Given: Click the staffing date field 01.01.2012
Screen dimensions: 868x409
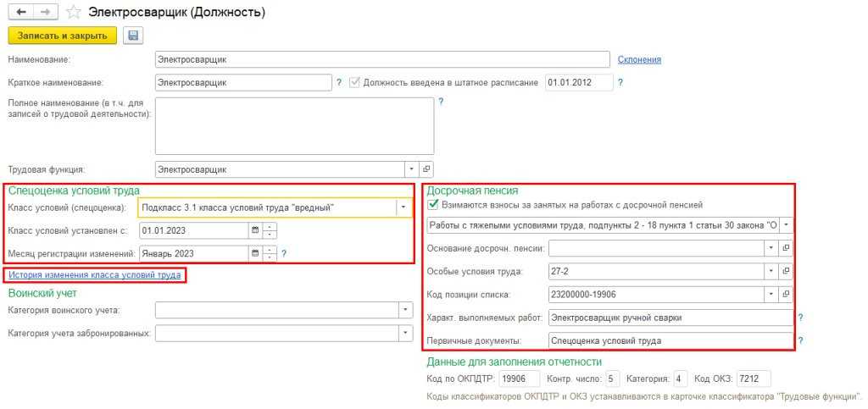Looking at the screenshot, I should [x=579, y=82].
